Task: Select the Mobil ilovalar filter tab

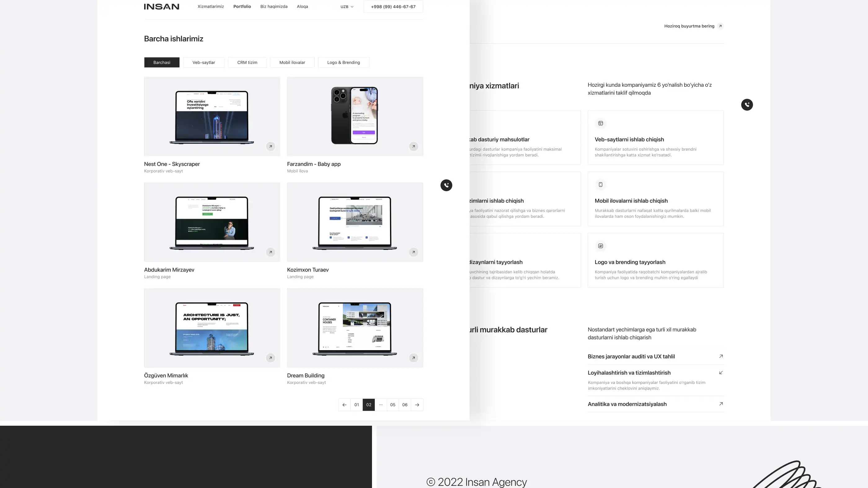Action: [292, 63]
